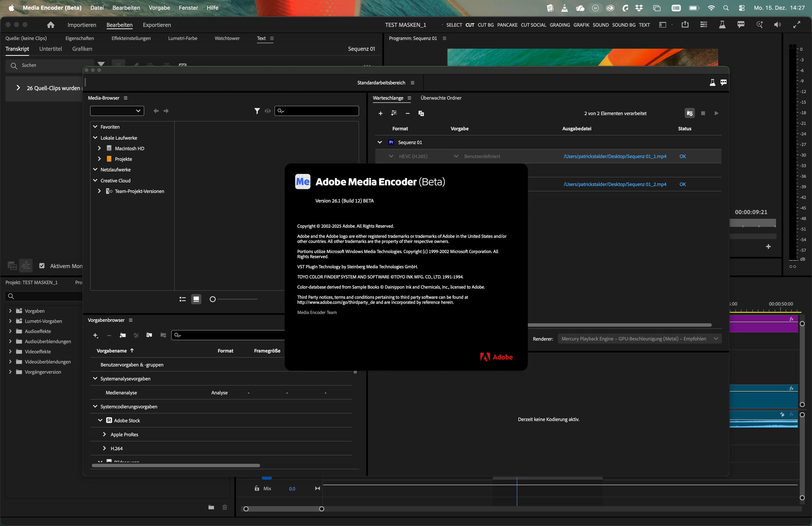The height and width of the screenshot is (526, 812).
Task: Open the Benutzerdefiniert preset dropdown
Action: point(456,156)
